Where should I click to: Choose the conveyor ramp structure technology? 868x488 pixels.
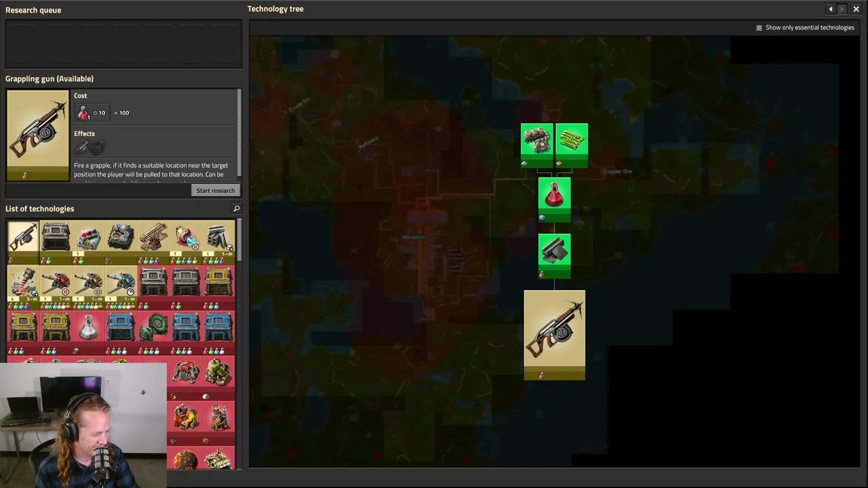153,242
